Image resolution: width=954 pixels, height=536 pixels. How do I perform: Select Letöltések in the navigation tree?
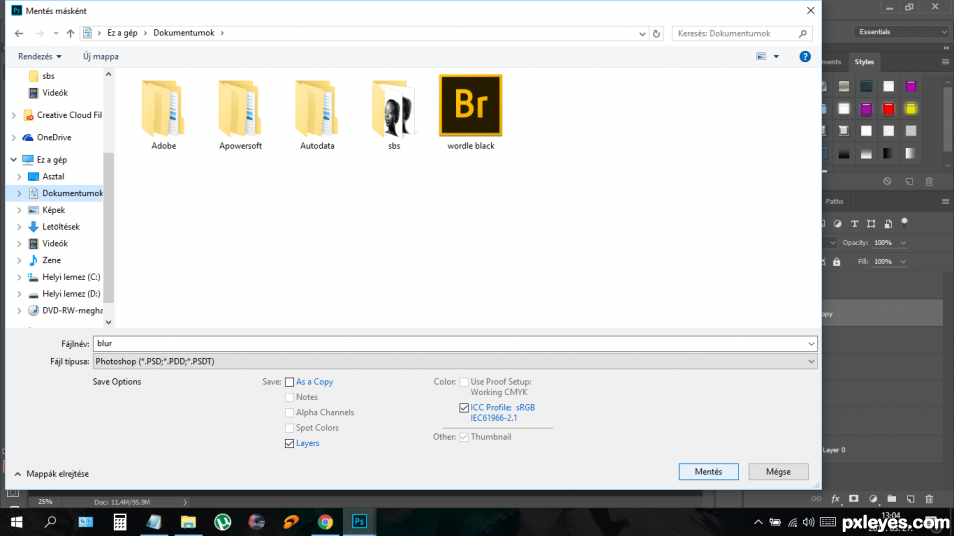click(x=61, y=227)
